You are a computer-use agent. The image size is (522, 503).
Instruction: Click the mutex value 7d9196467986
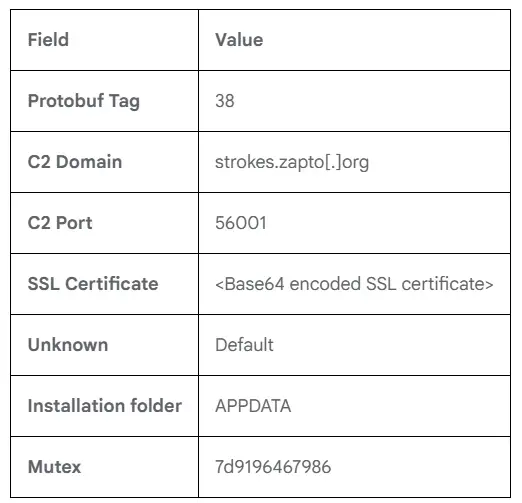[273, 467]
